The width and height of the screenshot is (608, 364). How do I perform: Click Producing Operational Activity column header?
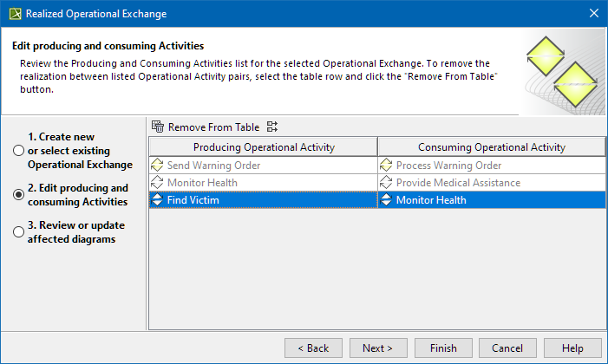click(x=263, y=146)
